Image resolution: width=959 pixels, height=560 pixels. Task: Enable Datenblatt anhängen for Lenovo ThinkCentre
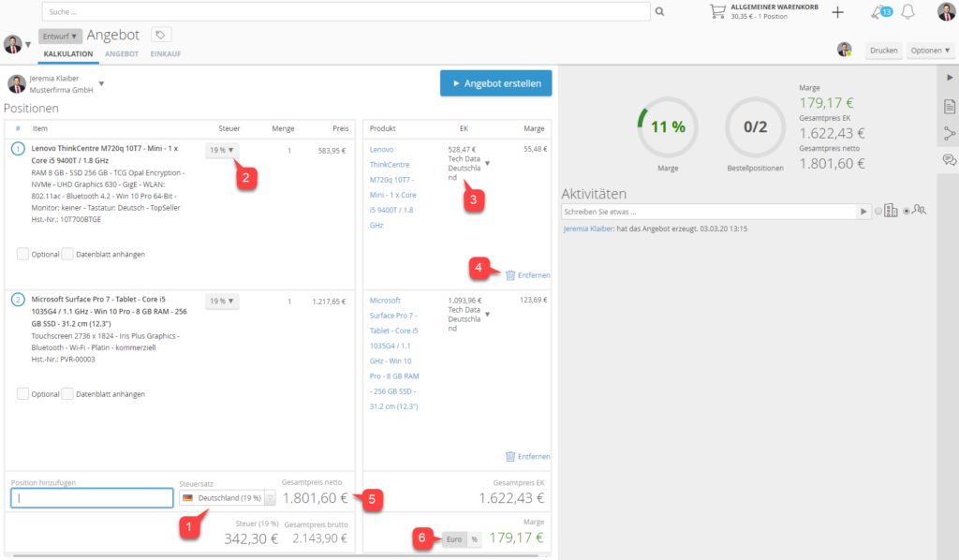tap(67, 254)
